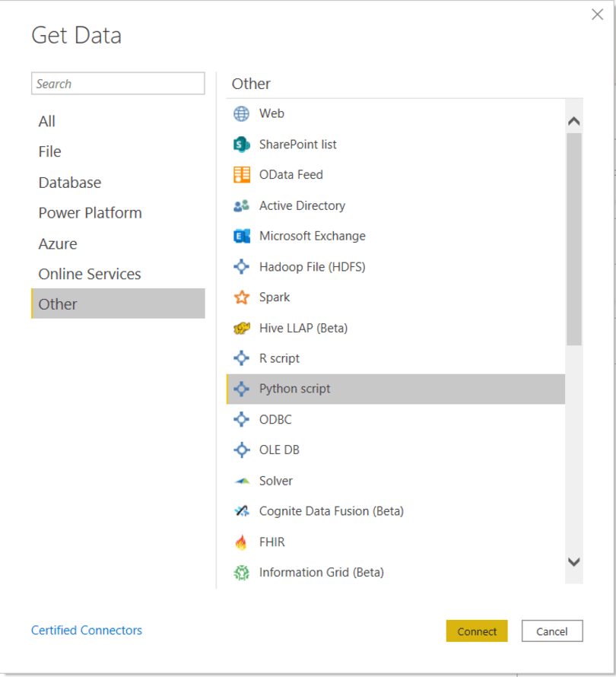Viewport: 616px width, 677px height.
Task: Choose the Web connector text
Action: tap(271, 113)
